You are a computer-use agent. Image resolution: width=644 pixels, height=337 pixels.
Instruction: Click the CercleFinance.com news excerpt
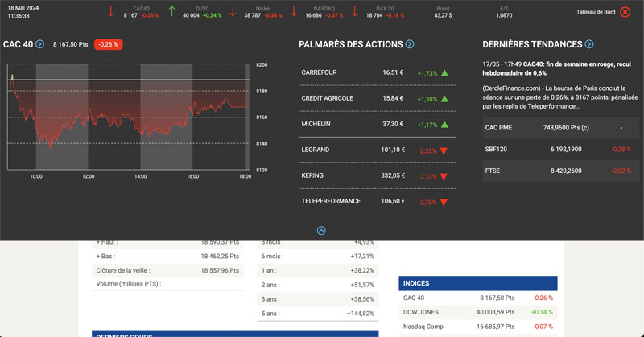tap(560, 97)
